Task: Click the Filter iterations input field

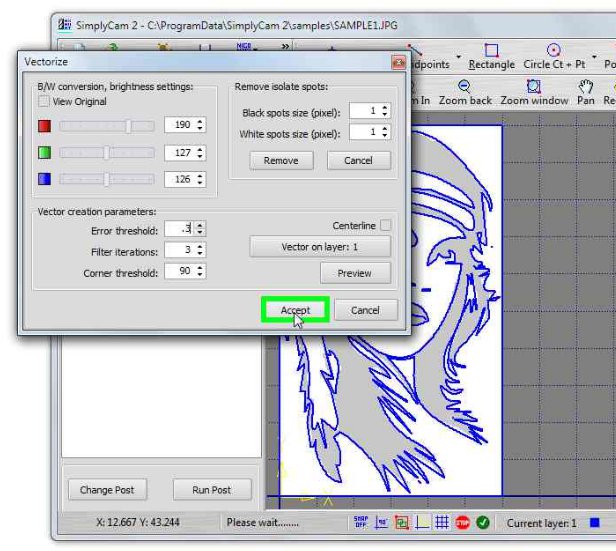Action: (x=180, y=250)
